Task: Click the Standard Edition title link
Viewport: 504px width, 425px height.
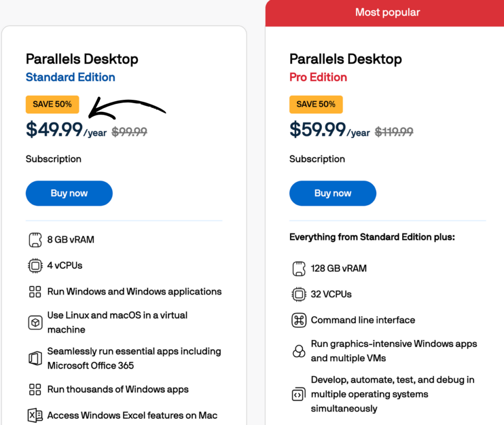Action: point(70,77)
